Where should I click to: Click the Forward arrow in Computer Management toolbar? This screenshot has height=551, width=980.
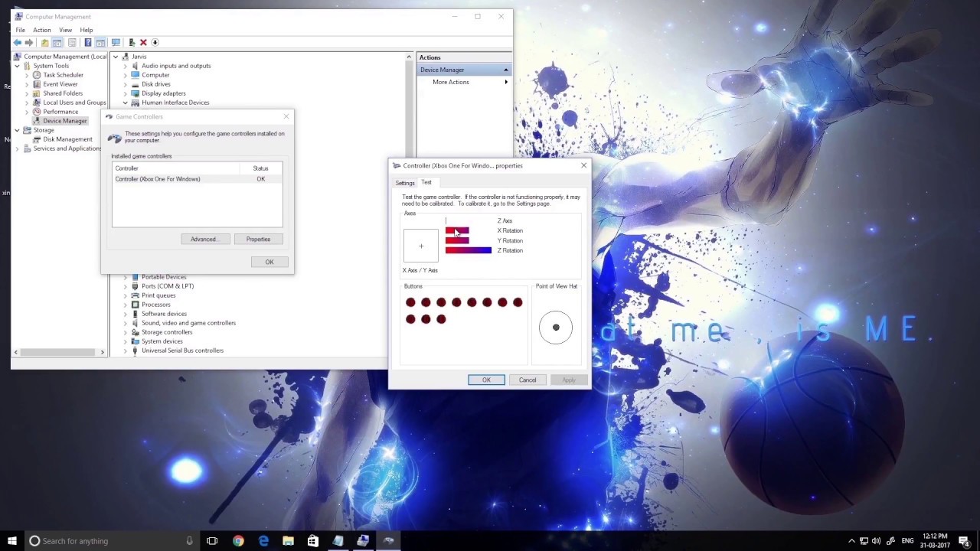click(x=29, y=42)
